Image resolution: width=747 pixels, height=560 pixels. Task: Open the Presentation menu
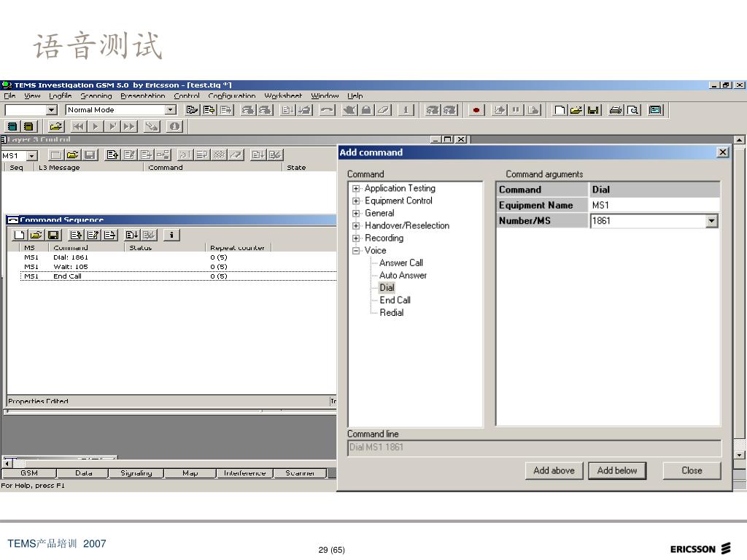pyautogui.click(x=142, y=96)
